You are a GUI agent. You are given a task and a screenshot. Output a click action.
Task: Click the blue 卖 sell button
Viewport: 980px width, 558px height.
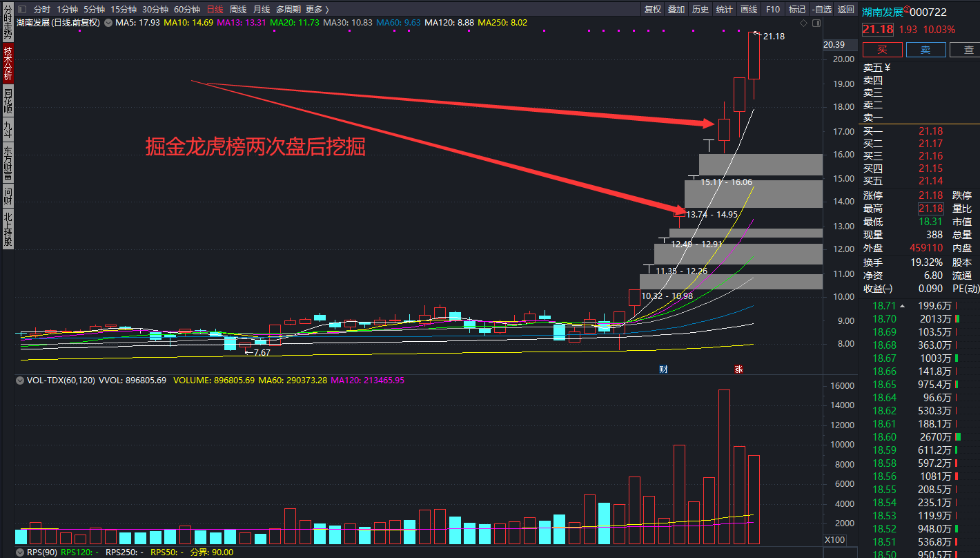pyautogui.click(x=925, y=50)
